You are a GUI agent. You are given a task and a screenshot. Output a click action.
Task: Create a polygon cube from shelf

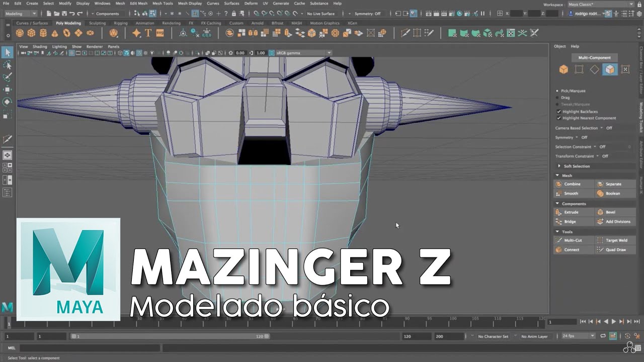[31, 33]
